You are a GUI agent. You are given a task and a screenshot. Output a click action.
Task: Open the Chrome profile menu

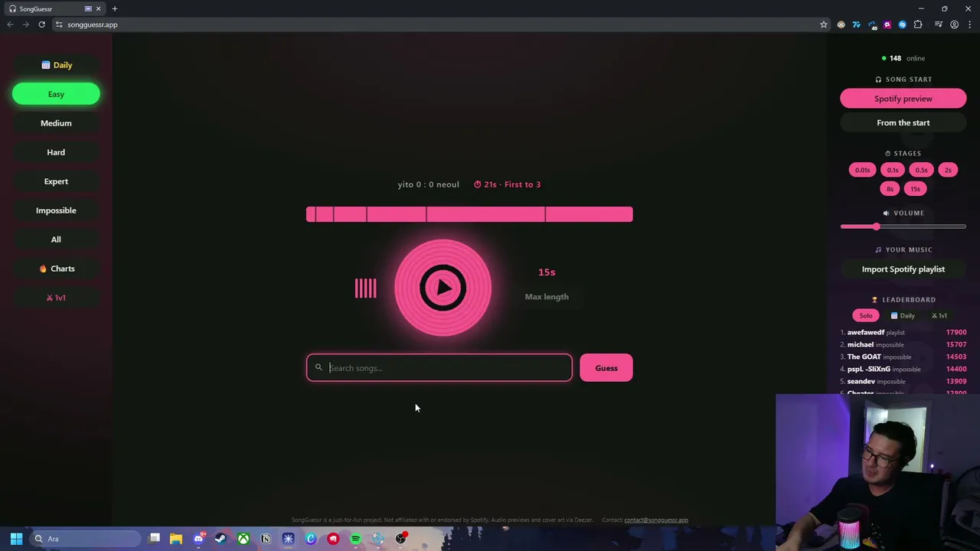click(954, 24)
